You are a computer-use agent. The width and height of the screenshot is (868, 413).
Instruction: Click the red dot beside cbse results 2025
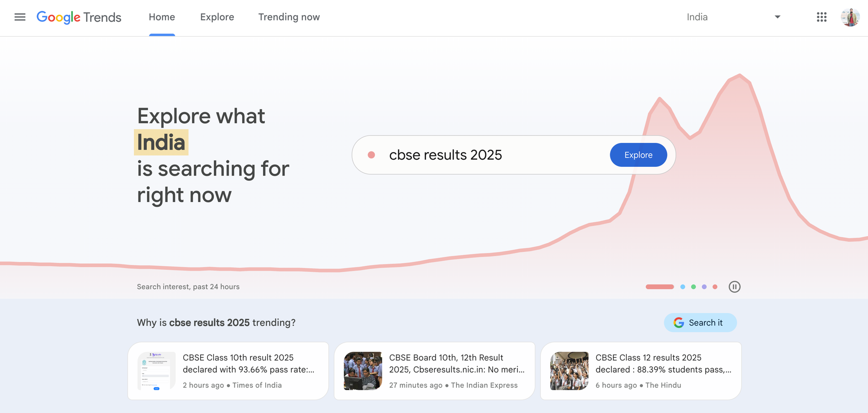pyautogui.click(x=371, y=155)
